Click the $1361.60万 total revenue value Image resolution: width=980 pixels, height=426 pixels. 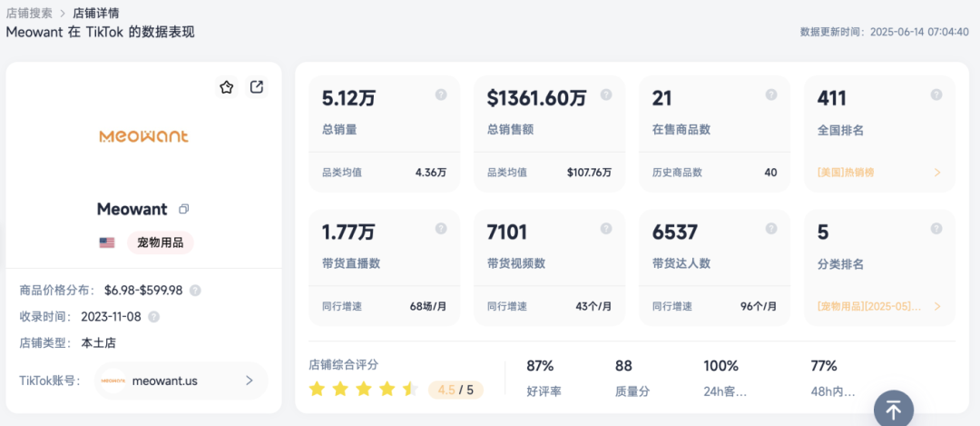point(537,98)
